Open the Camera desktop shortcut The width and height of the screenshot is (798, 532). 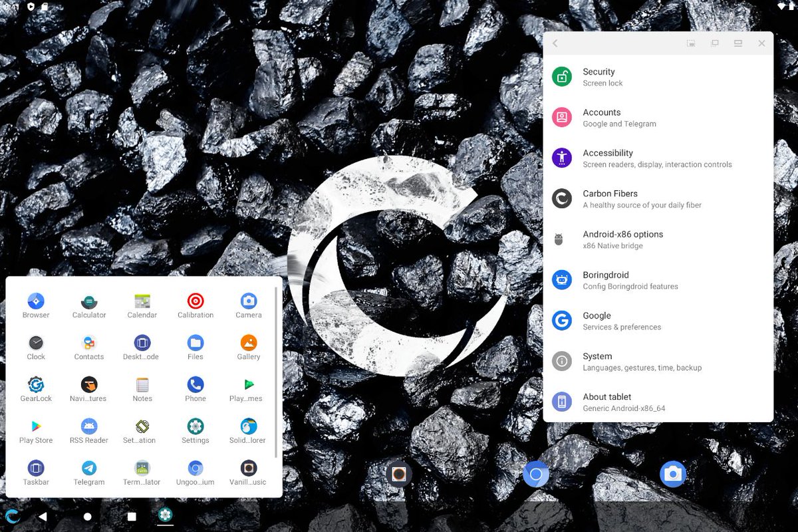(x=673, y=473)
